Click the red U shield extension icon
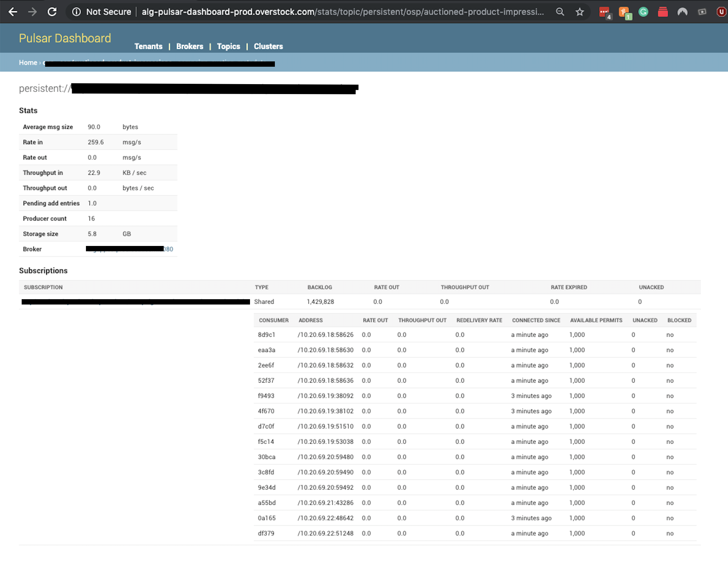 721,12
